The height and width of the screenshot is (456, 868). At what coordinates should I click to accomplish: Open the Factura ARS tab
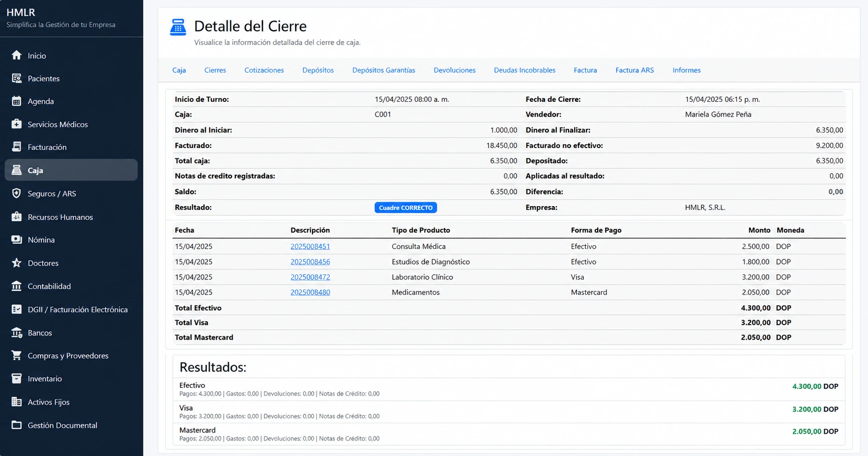[x=634, y=70]
